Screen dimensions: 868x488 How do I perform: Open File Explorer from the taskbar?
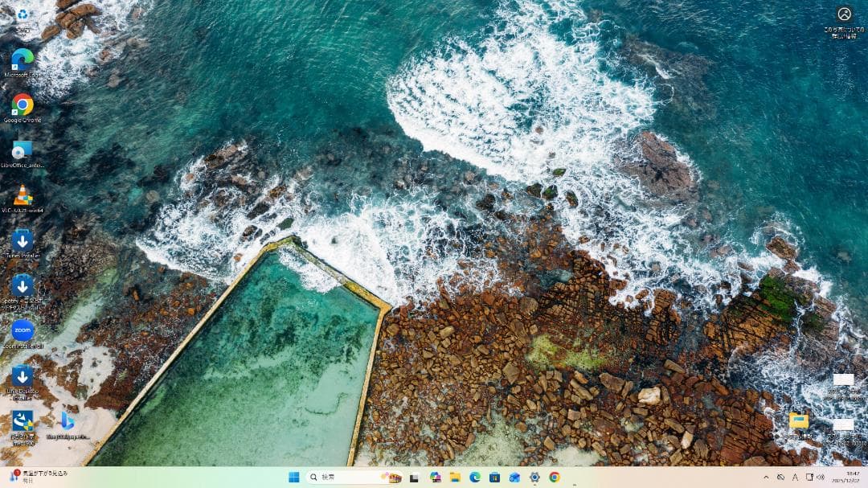click(x=455, y=478)
